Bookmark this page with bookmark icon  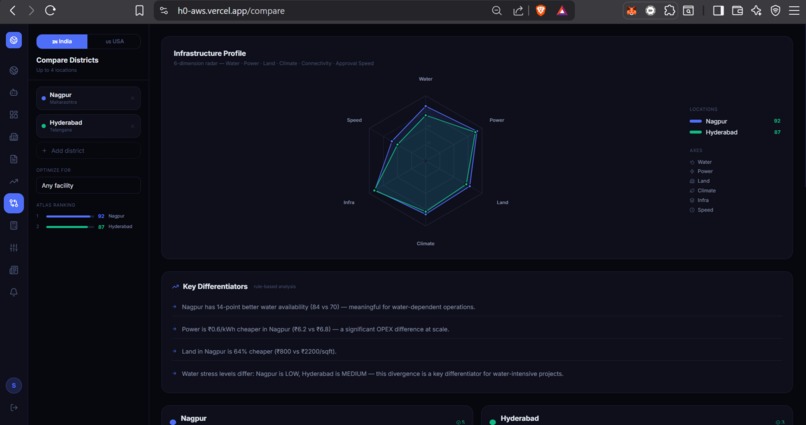139,10
